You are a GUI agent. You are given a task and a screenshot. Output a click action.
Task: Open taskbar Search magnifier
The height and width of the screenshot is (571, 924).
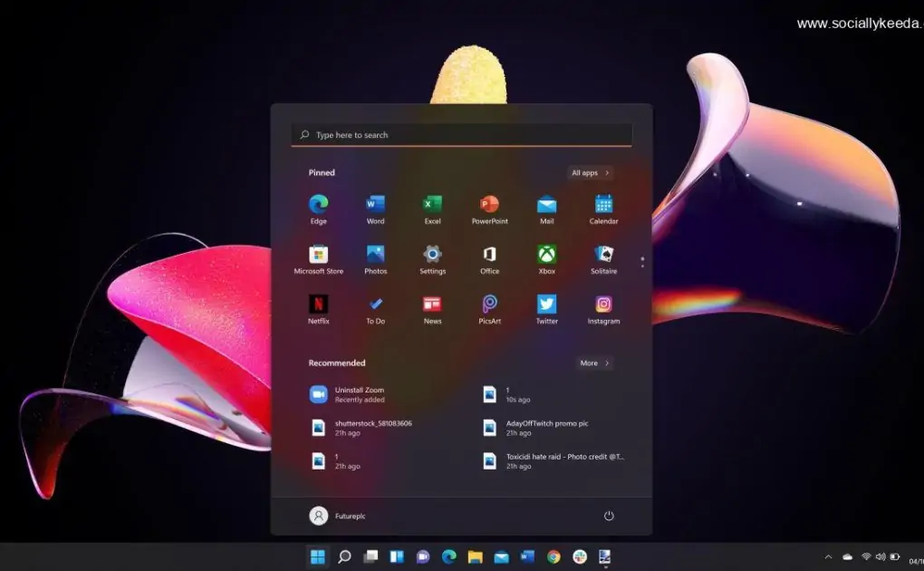coord(344,556)
